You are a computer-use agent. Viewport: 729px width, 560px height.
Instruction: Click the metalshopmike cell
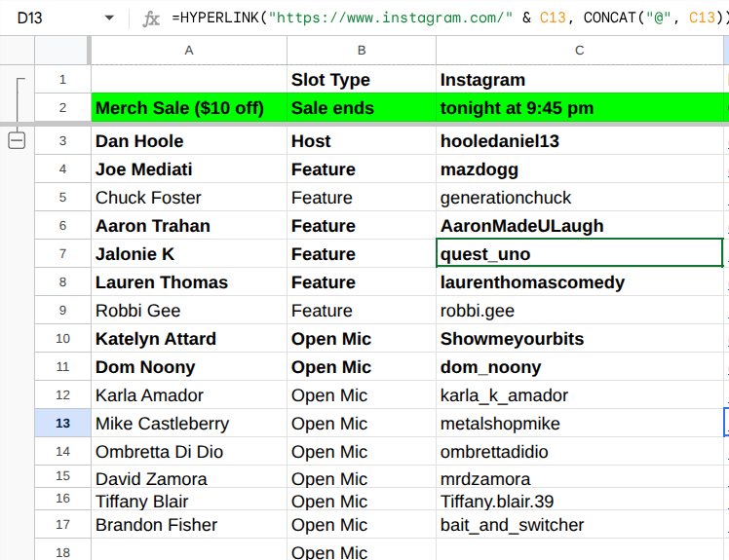click(579, 424)
